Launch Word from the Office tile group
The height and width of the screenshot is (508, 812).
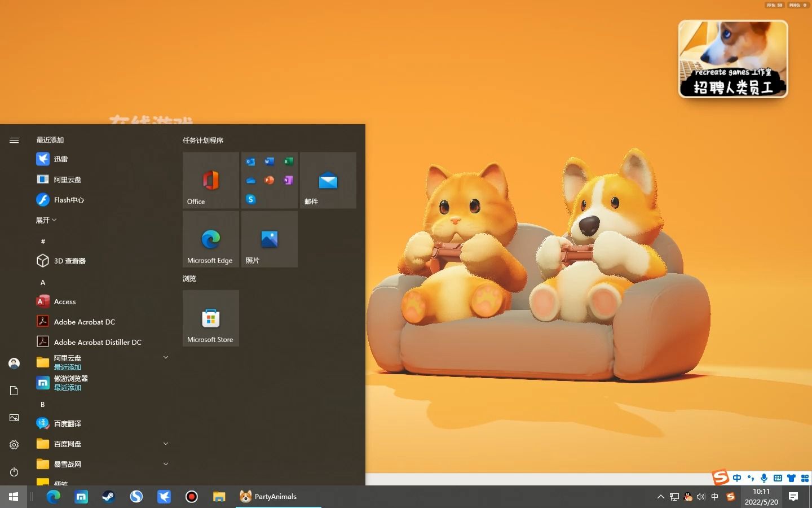coord(270,162)
